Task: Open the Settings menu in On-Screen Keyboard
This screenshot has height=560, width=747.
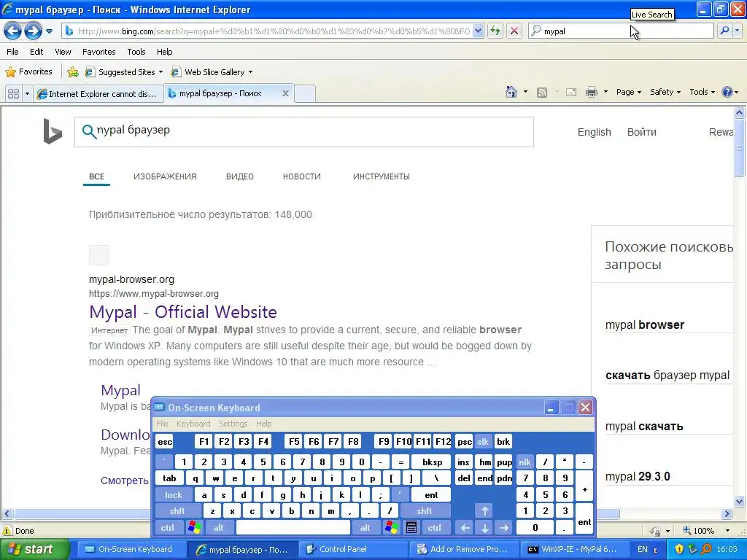Action: coord(233,424)
